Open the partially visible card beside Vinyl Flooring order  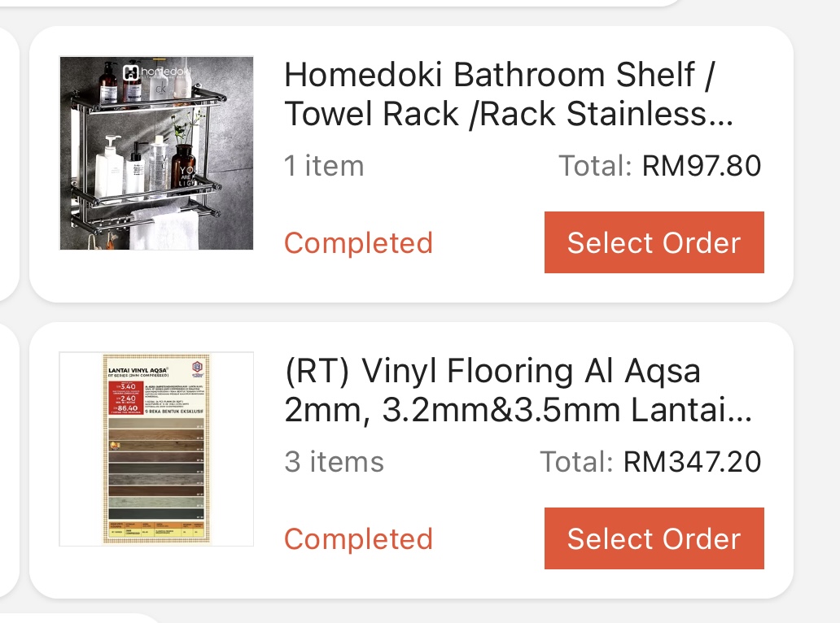point(10,460)
